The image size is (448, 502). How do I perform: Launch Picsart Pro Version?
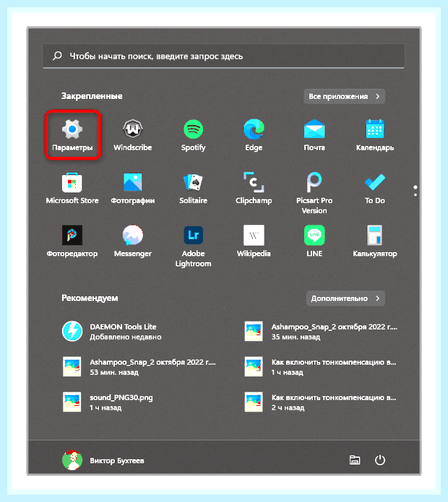(x=314, y=193)
